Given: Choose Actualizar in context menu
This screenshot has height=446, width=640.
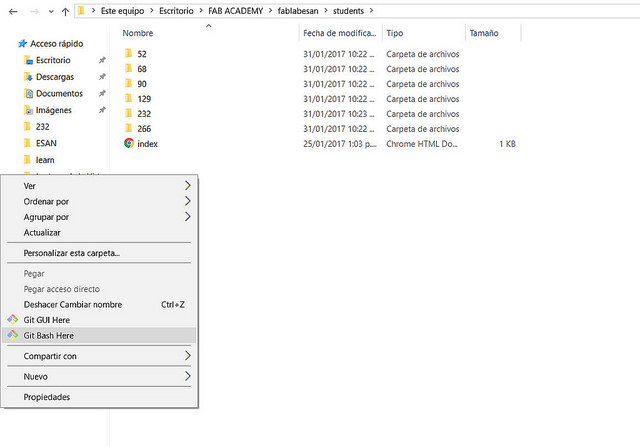Looking at the screenshot, I should 99,232.
